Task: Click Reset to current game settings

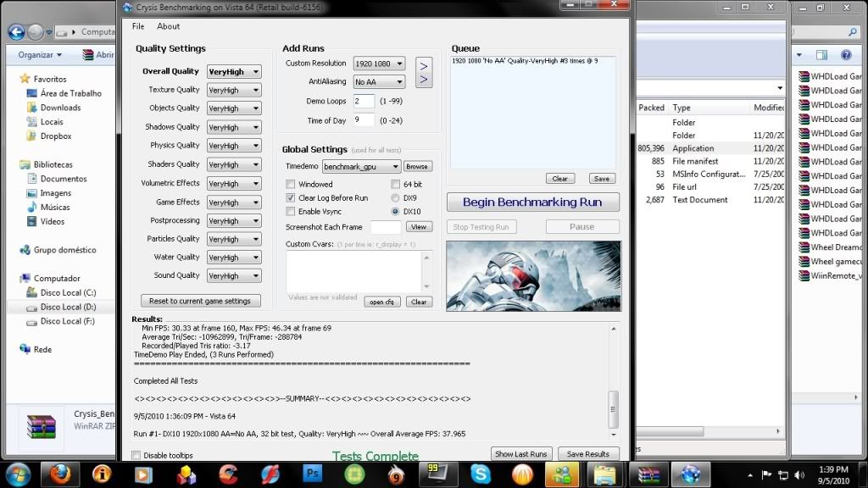Action: tap(200, 301)
